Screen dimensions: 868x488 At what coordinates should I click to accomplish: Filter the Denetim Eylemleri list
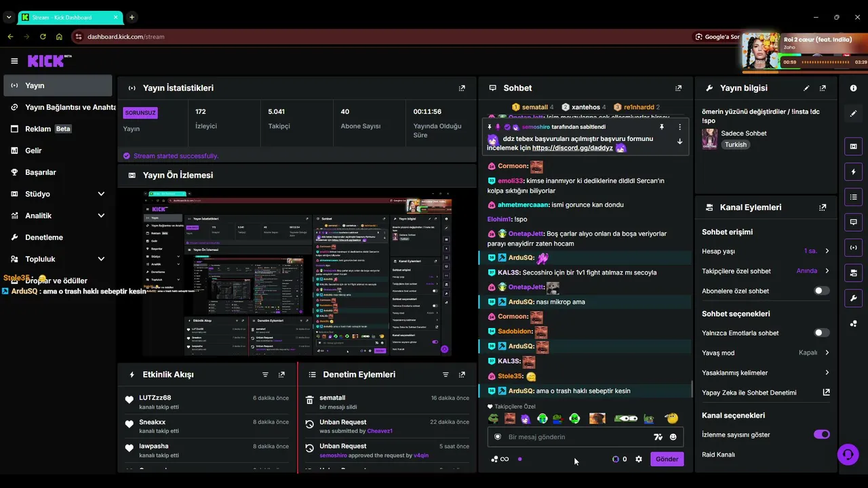point(446,374)
